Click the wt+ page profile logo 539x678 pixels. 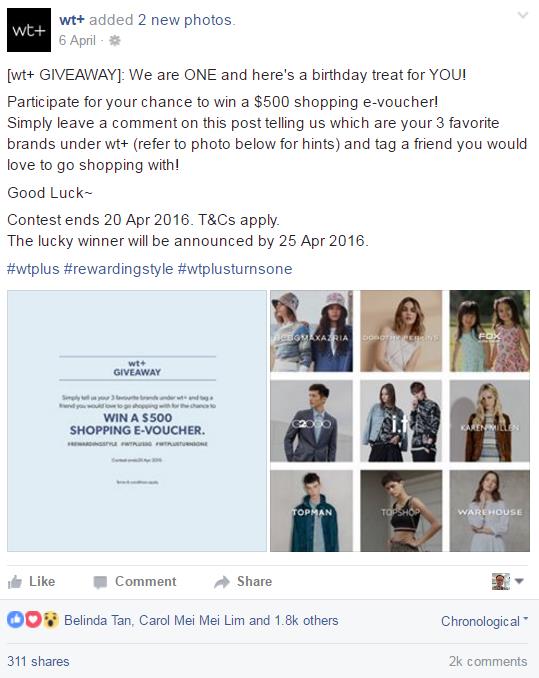coord(29,30)
